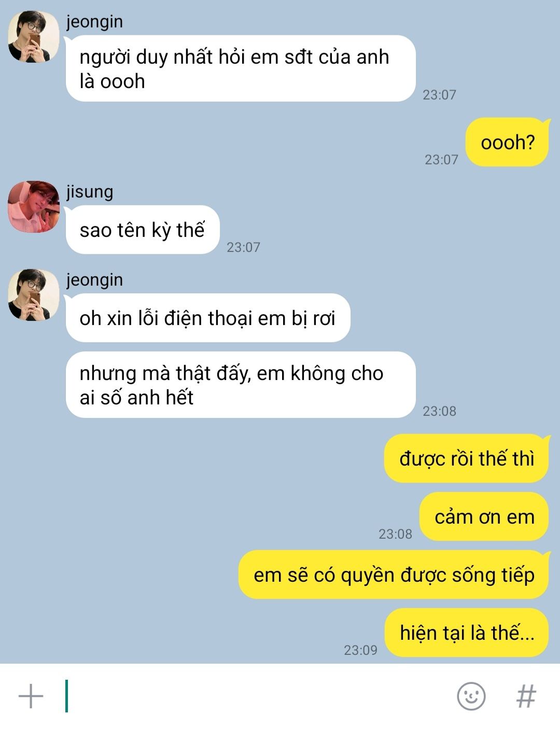Tap the second jeongin sender name

click(x=94, y=280)
